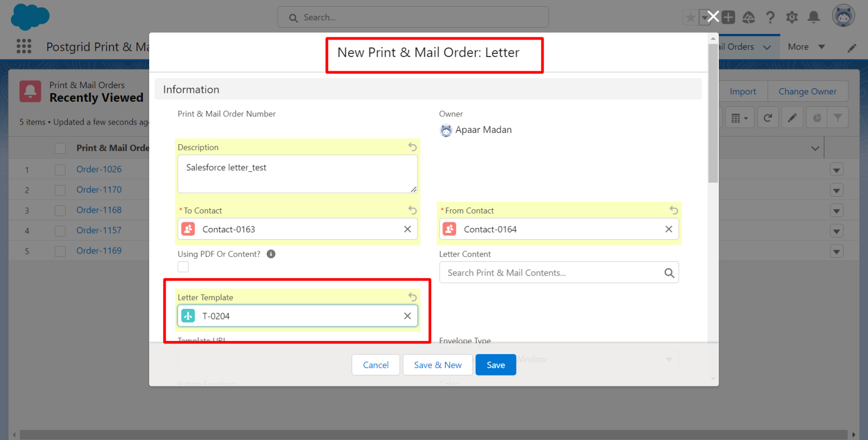The image size is (868, 440).
Task: Click the info icon beside Using PDF Or Content
Action: tap(271, 254)
